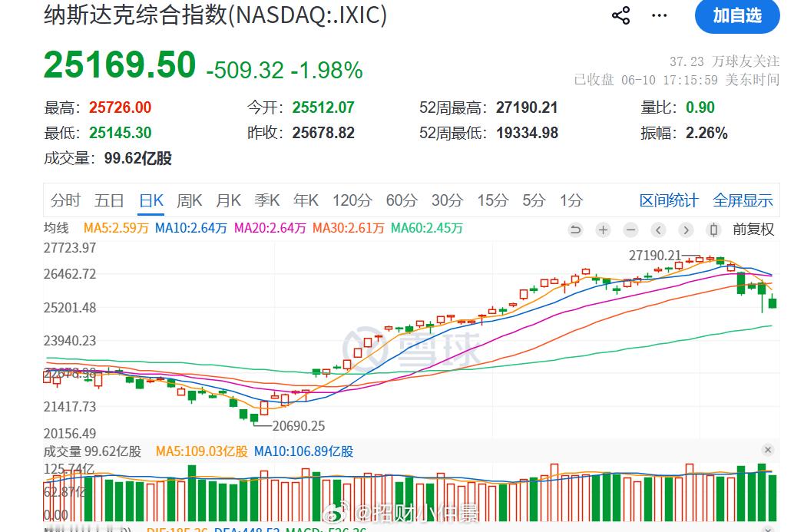Screen dimensions: 804x532
Task: Click the 52周最低 value 19334.98
Action: pyautogui.click(x=527, y=134)
